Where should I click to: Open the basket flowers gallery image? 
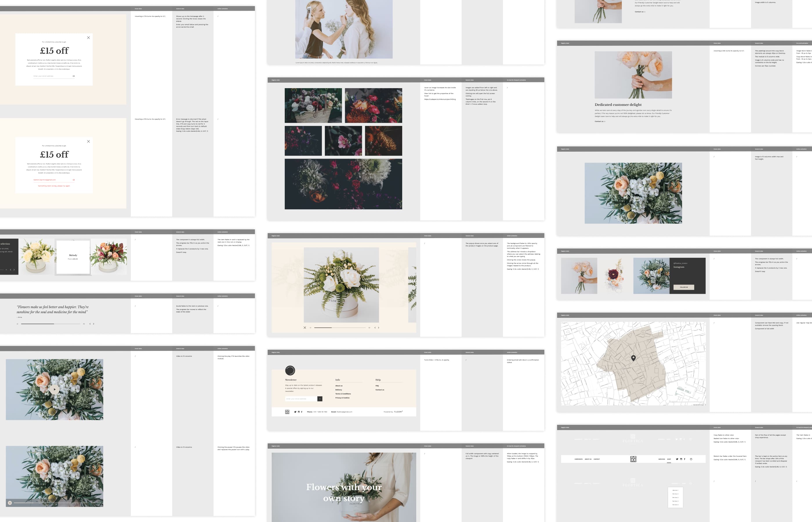point(313,106)
